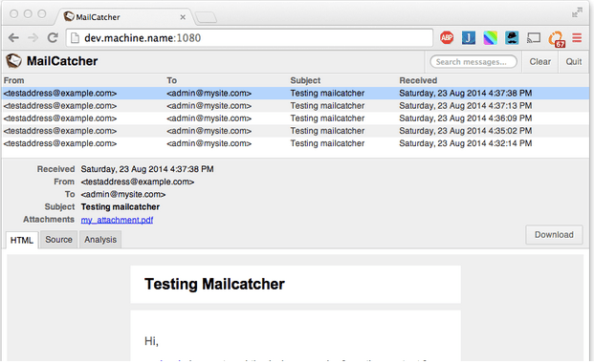Focus the dev.machine.name:1080 address bar
This screenshot has height=364, width=594.
[250, 38]
